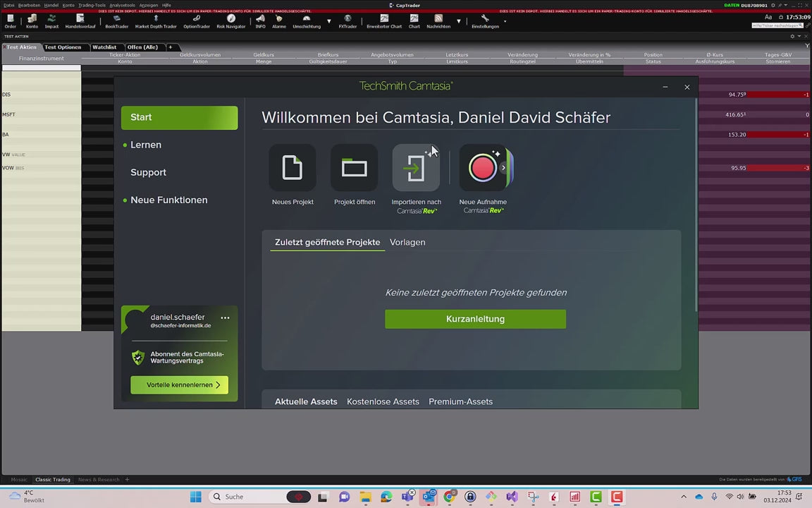The width and height of the screenshot is (812, 508).
Task: Open the Risk Navigator tool
Action: tap(231, 21)
